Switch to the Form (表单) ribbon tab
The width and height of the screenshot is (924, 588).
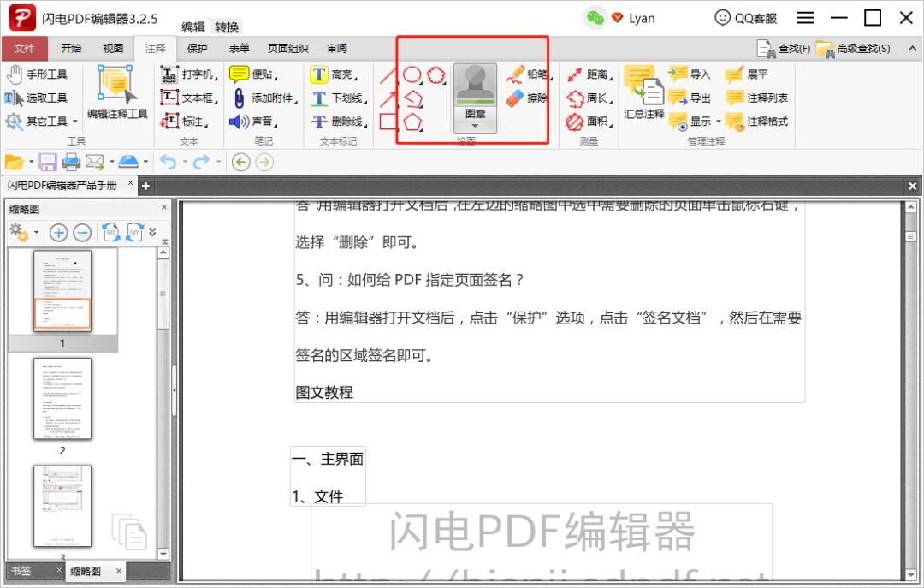(x=240, y=49)
